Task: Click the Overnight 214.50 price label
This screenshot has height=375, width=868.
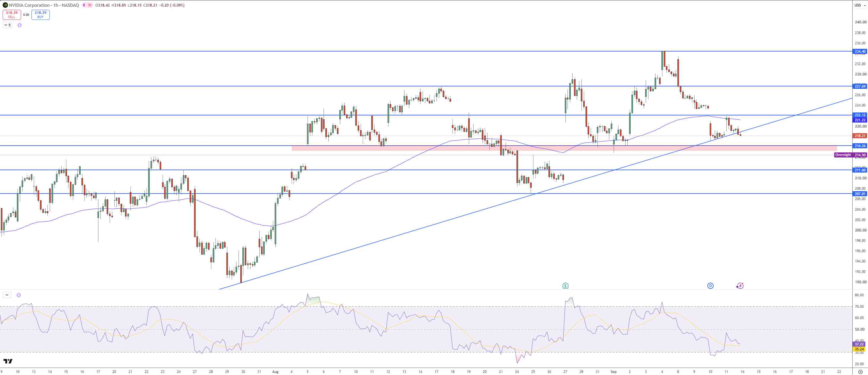Action: (851, 155)
